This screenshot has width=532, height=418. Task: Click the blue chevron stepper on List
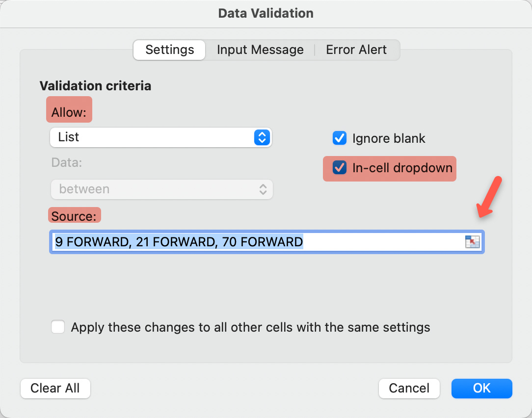262,137
